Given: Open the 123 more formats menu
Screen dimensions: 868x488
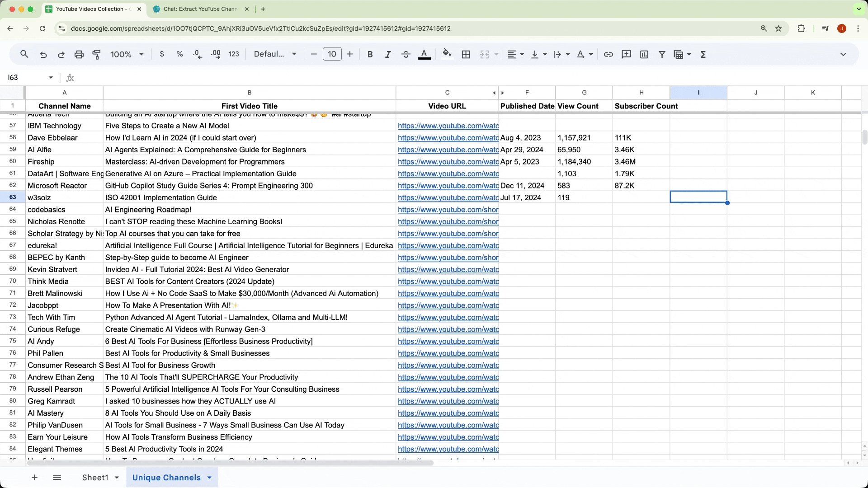Looking at the screenshot, I should coord(234,54).
